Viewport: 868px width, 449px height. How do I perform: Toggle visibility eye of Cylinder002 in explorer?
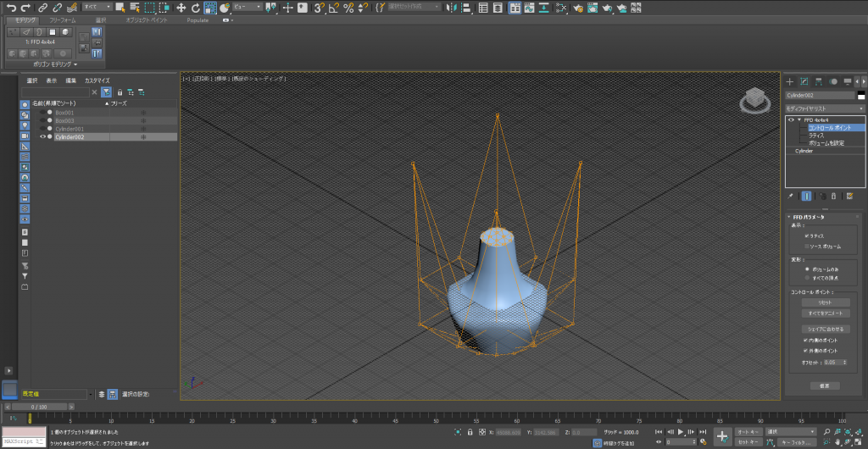(x=42, y=136)
